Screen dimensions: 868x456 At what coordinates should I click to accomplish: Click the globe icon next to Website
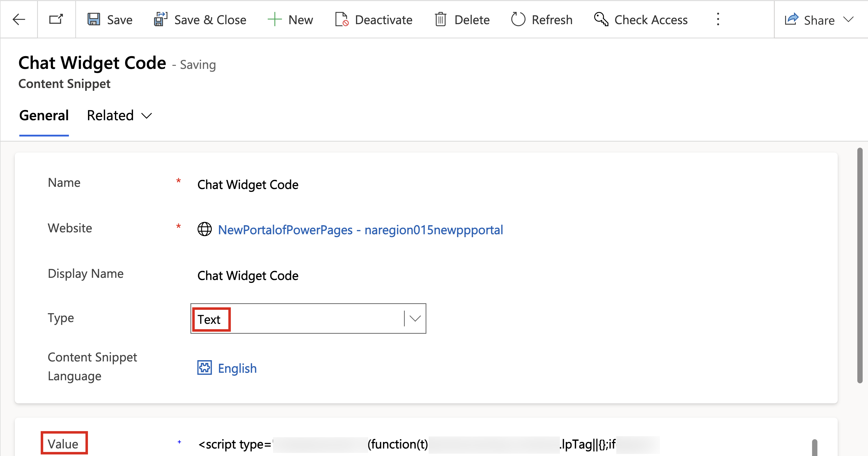pyautogui.click(x=204, y=229)
